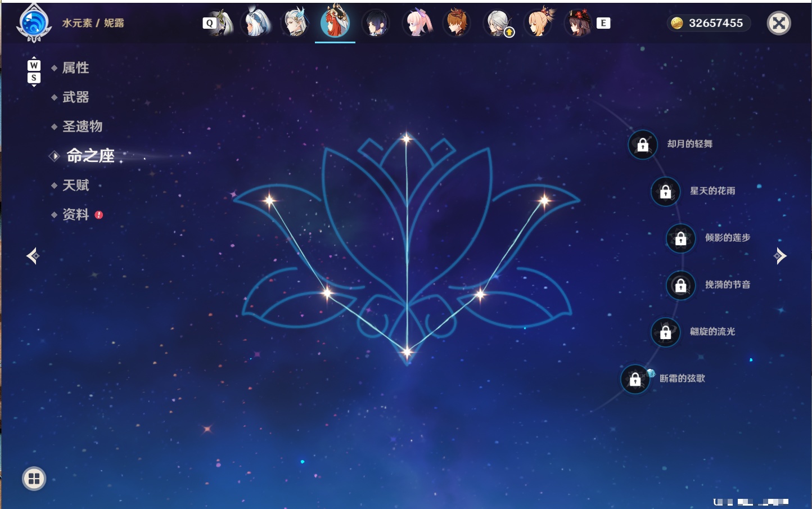Select the gray-haired avatar with upgrade arrow
Screen dimensions: 812x509
coord(498,23)
